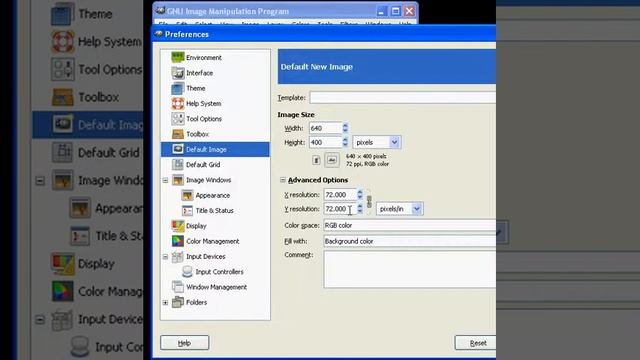
Task: Select the Tool Options icon
Action: [x=178, y=118]
